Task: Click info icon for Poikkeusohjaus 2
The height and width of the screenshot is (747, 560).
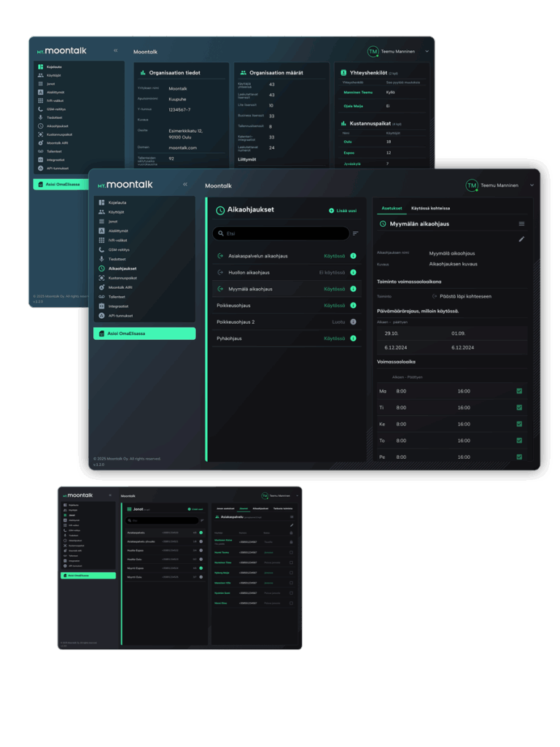Action: pos(354,322)
